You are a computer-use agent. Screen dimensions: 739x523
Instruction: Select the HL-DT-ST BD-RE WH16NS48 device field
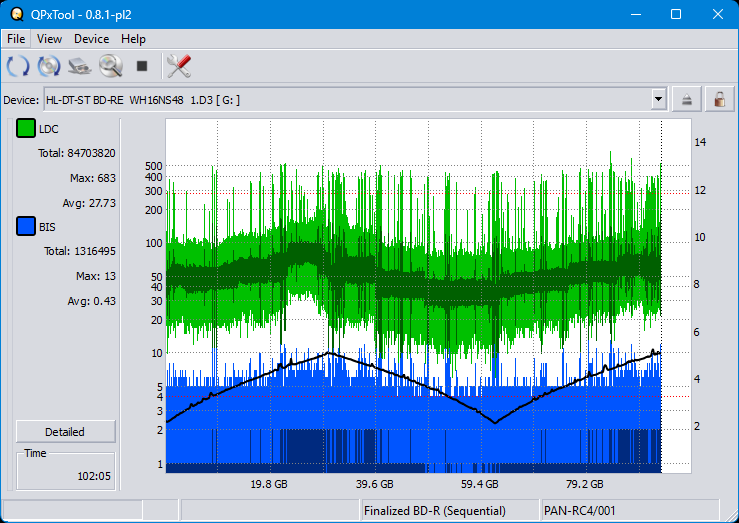[355, 99]
